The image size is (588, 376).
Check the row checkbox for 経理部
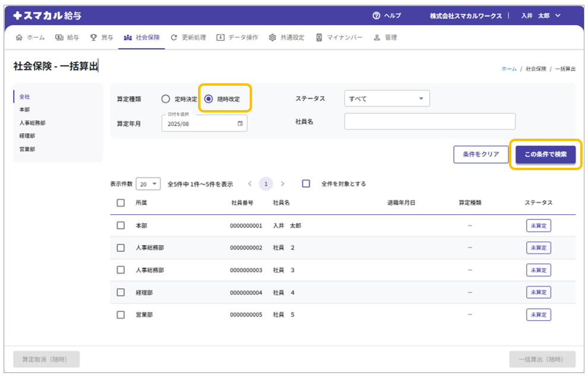click(x=121, y=292)
